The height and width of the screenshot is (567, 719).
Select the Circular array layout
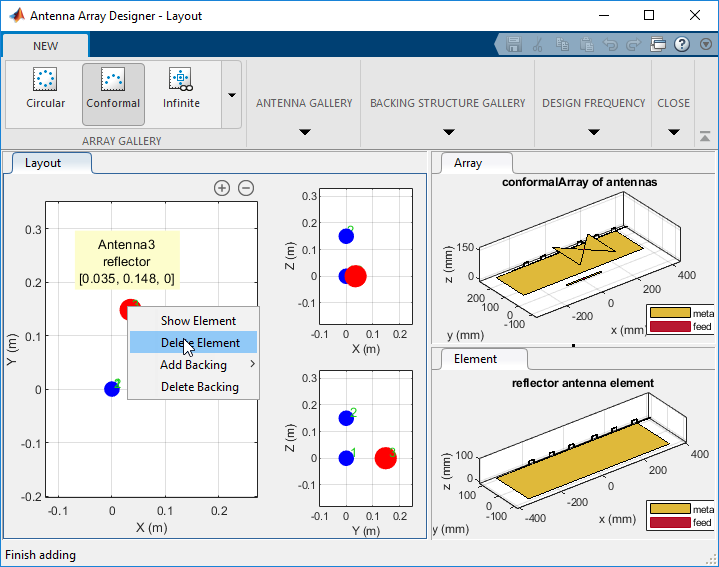[x=45, y=94]
